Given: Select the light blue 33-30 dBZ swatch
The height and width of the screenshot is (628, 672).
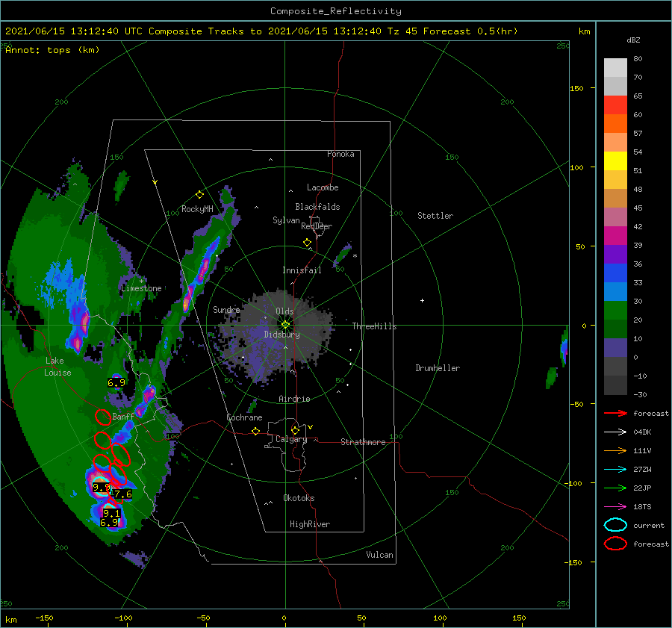Looking at the screenshot, I should click(x=615, y=292).
